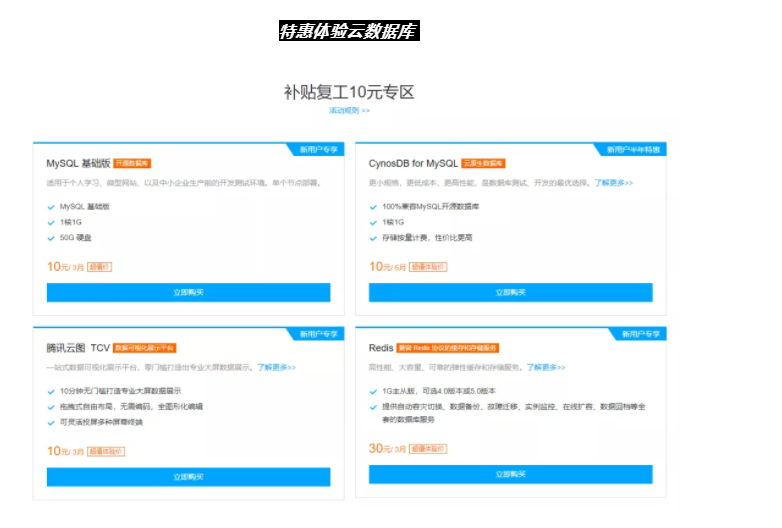
Task: Click 新用户半年特惠 ribbon on CynosDB card
Action: (x=632, y=150)
